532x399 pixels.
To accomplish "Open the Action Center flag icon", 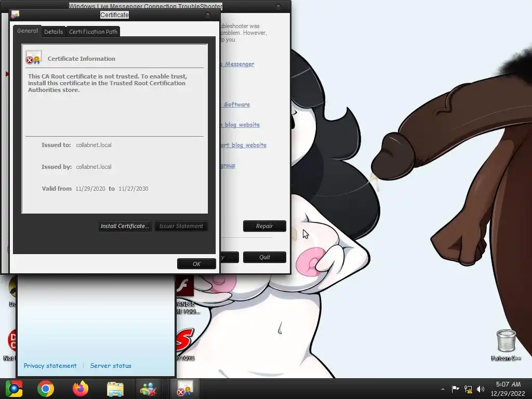I will (x=455, y=389).
